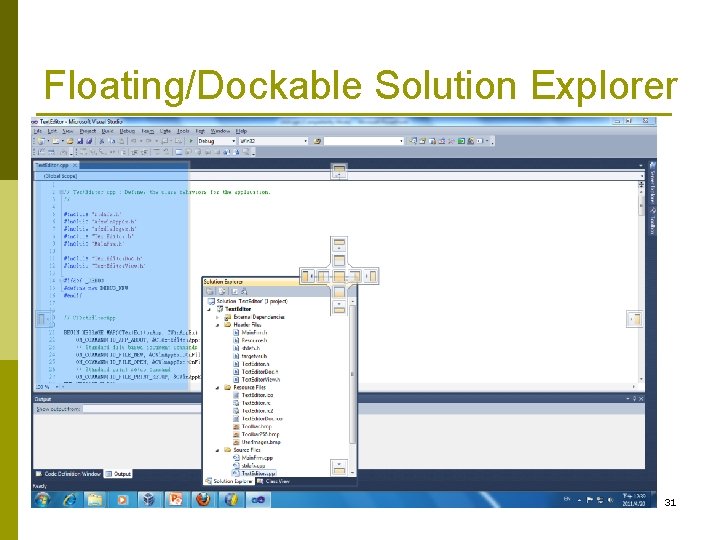Open Windows Explorer folder in taskbar
Viewport: 720px width, 540px height.
tap(95, 499)
